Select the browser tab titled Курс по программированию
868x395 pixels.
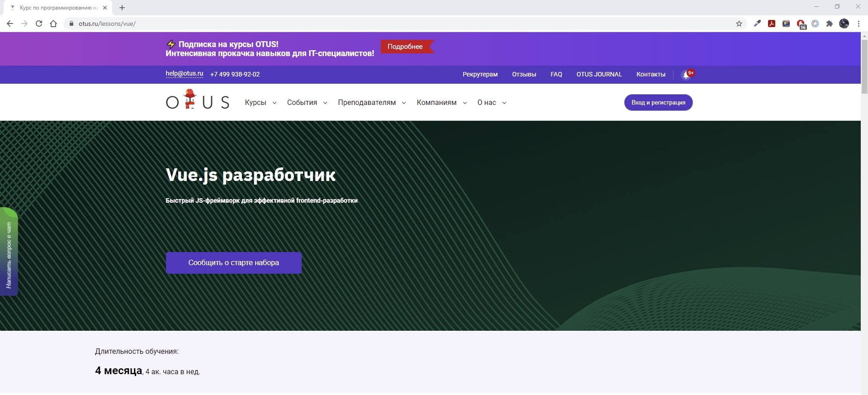click(x=59, y=8)
